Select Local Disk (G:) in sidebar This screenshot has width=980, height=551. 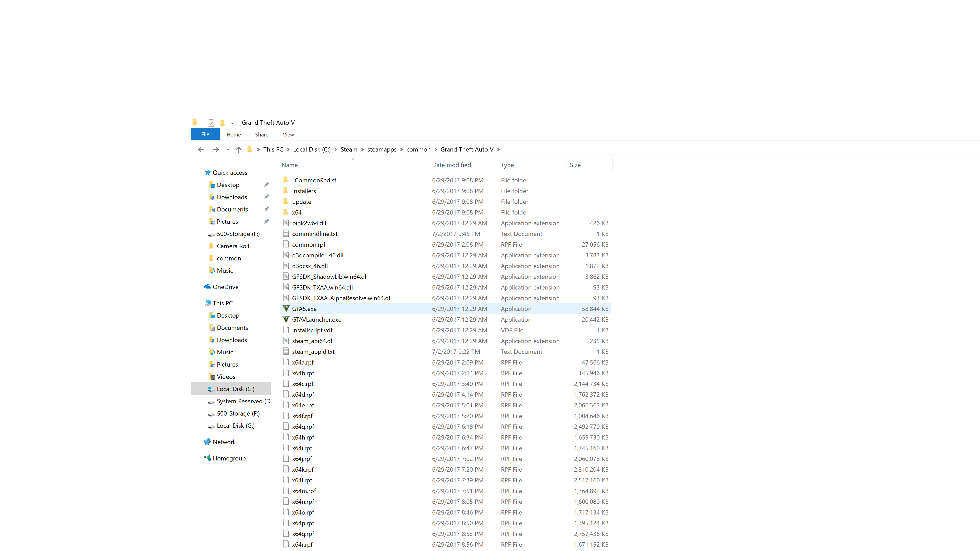[236, 426]
